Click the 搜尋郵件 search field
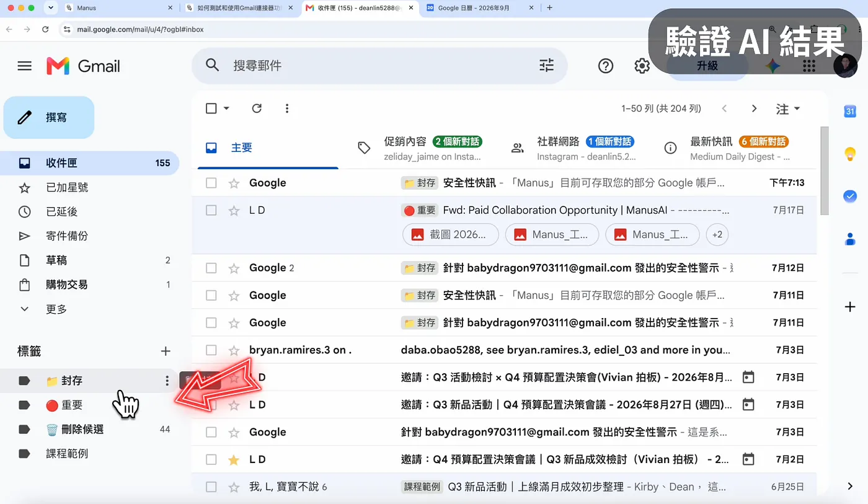 coord(380,65)
